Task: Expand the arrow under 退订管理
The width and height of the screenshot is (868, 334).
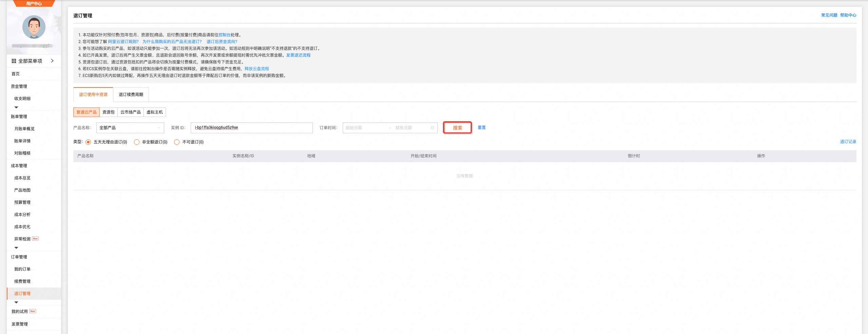Action: (x=16, y=302)
